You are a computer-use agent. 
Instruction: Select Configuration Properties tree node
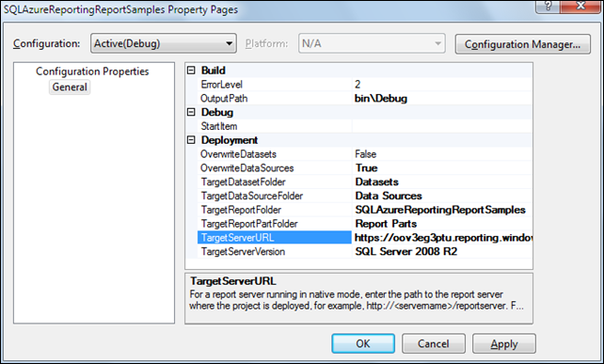tap(92, 71)
